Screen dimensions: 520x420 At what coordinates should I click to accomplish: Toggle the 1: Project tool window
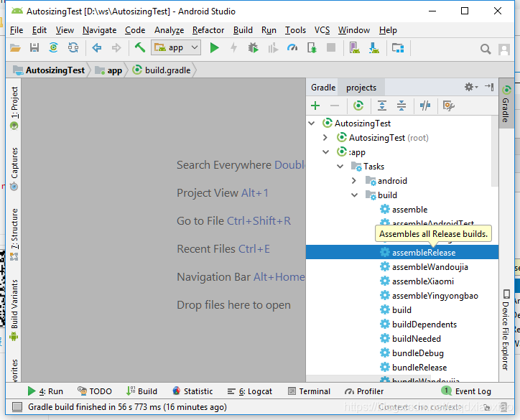coord(14,108)
